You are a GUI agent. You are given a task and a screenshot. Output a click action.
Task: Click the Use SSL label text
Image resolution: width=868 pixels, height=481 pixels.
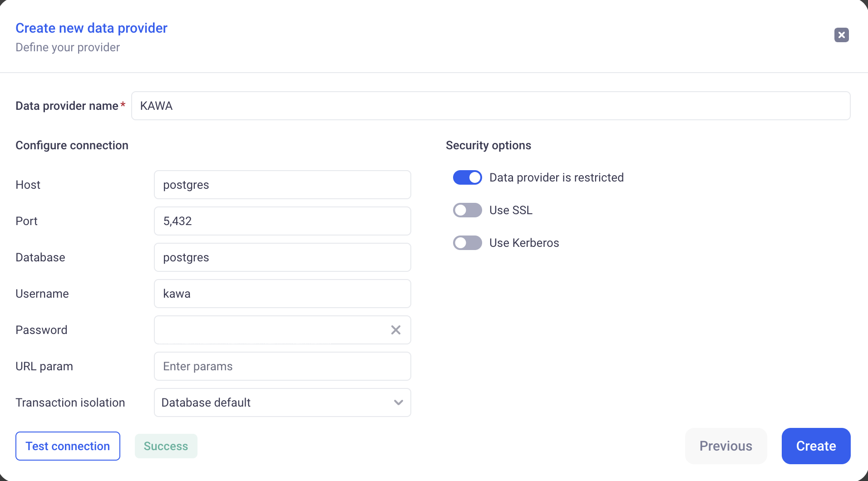pyautogui.click(x=511, y=210)
